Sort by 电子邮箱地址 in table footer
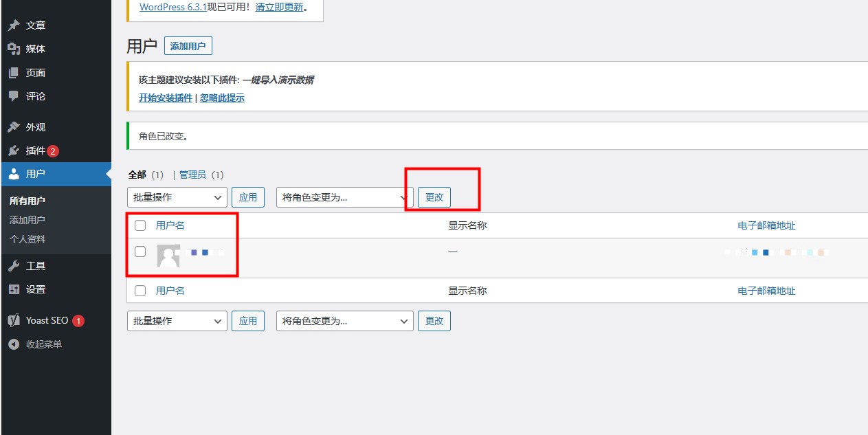Screen dimensions: 868x435 pos(767,291)
